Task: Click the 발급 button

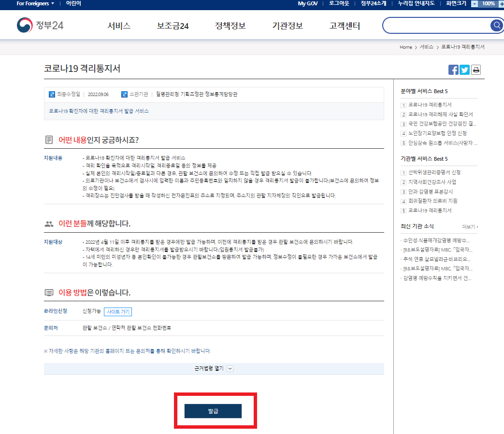Action: (x=212, y=411)
